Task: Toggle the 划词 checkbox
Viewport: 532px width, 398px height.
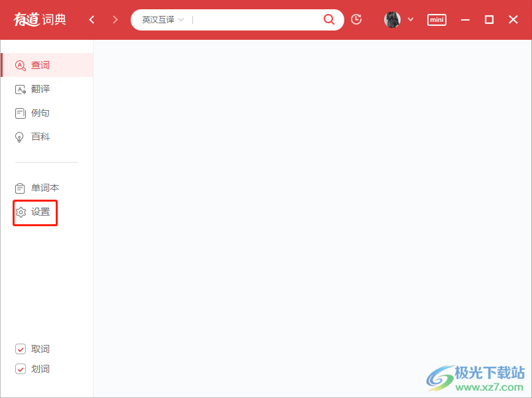Action: click(x=21, y=369)
